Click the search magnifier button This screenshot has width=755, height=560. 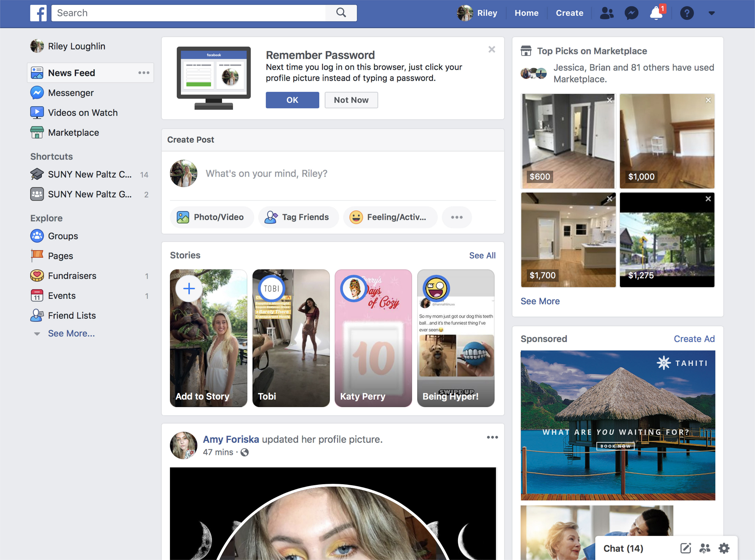pyautogui.click(x=341, y=13)
